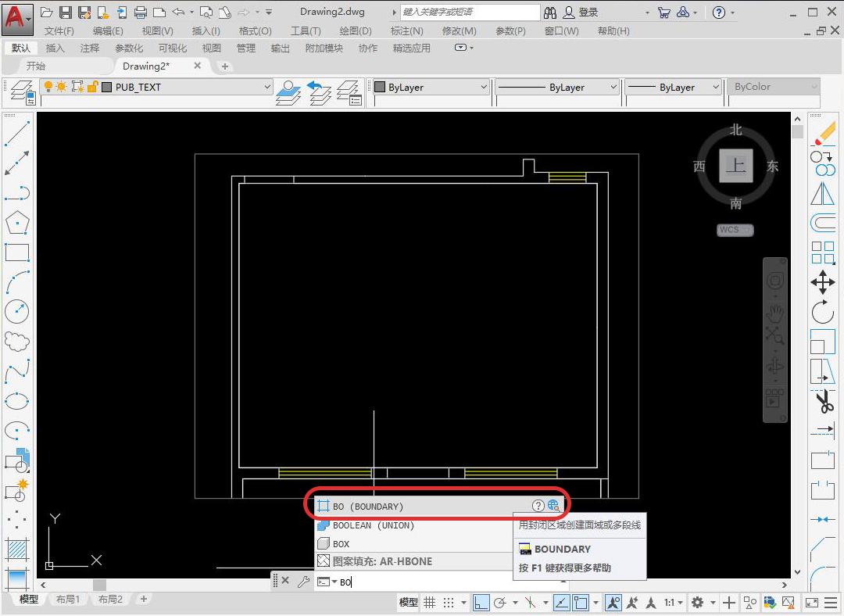Select the Rotate tool

click(x=823, y=311)
